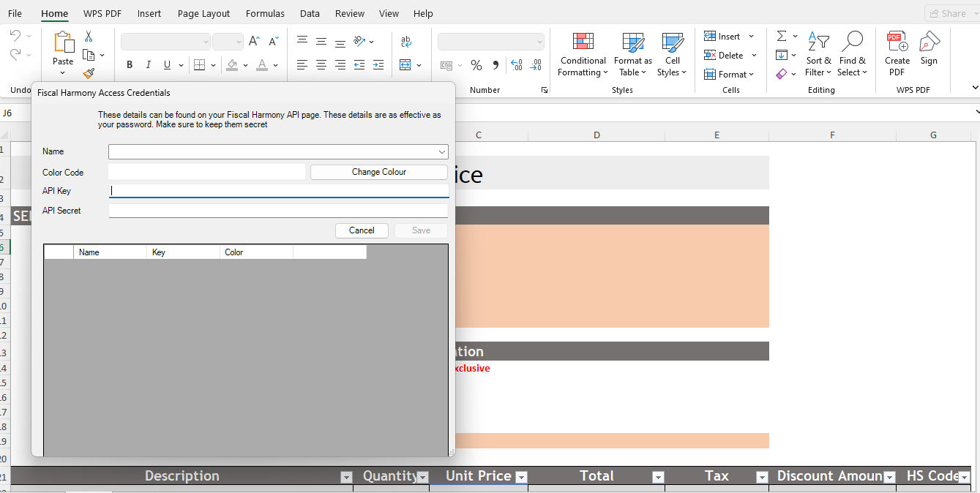Switch to the WPS PDF tab
Screen dimensions: 980x493
point(102,13)
